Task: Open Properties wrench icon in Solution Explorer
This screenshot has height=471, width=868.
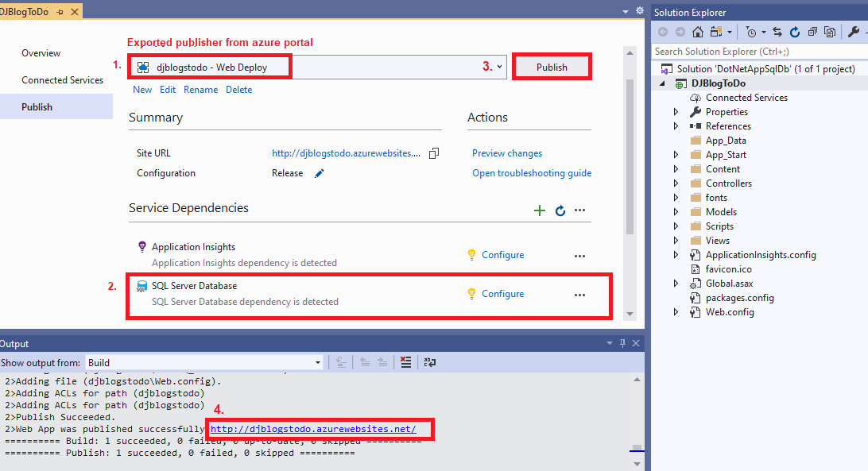Action: point(854,32)
